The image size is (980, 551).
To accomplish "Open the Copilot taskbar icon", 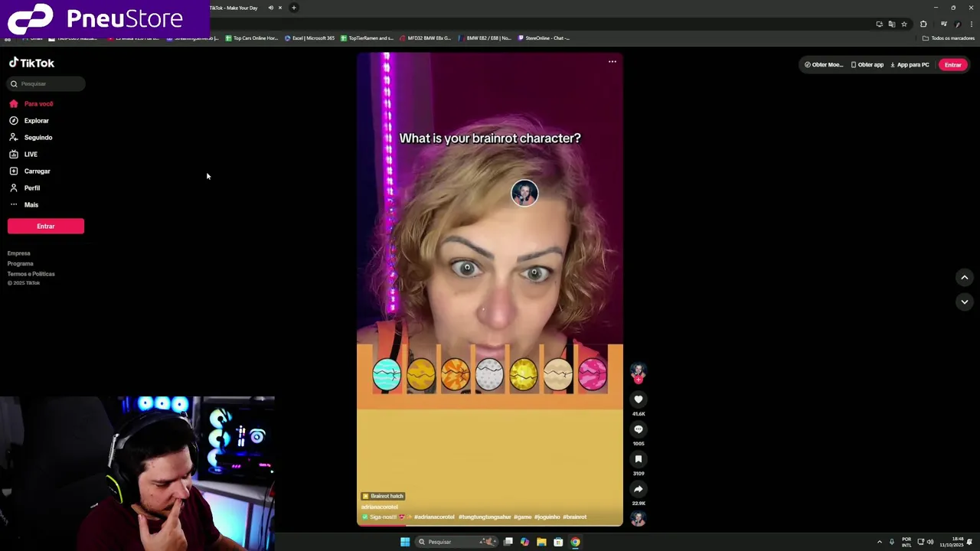I will (524, 542).
